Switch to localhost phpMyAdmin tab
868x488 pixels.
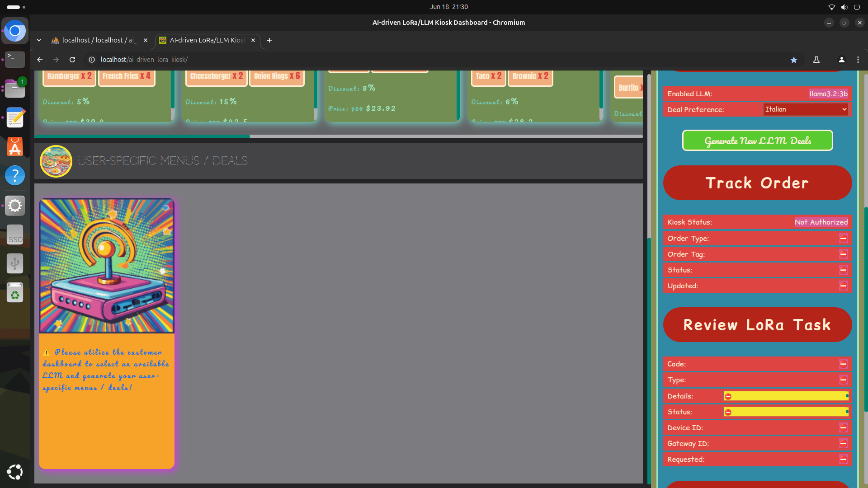tap(100, 40)
